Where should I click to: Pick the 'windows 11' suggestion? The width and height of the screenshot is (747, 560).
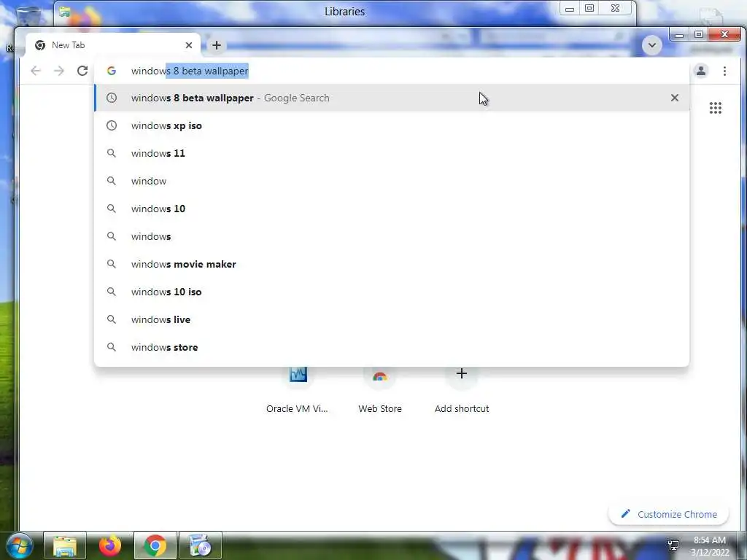click(x=392, y=153)
